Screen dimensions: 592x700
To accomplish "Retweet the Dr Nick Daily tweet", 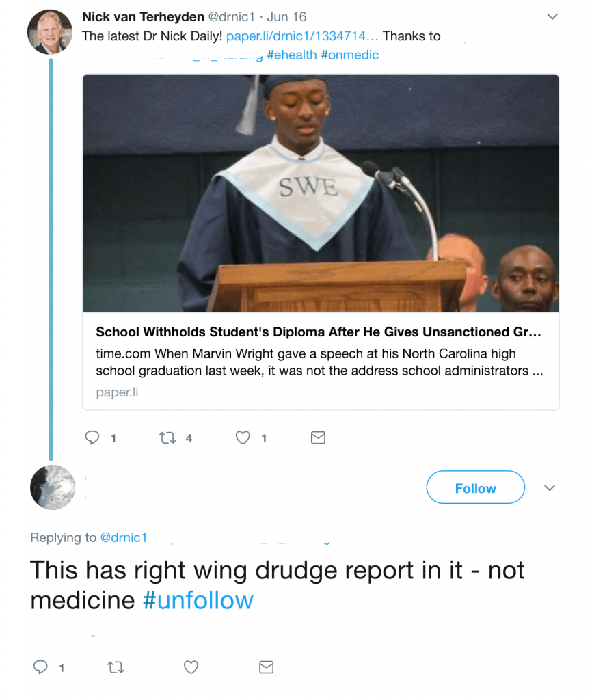I will [x=167, y=438].
